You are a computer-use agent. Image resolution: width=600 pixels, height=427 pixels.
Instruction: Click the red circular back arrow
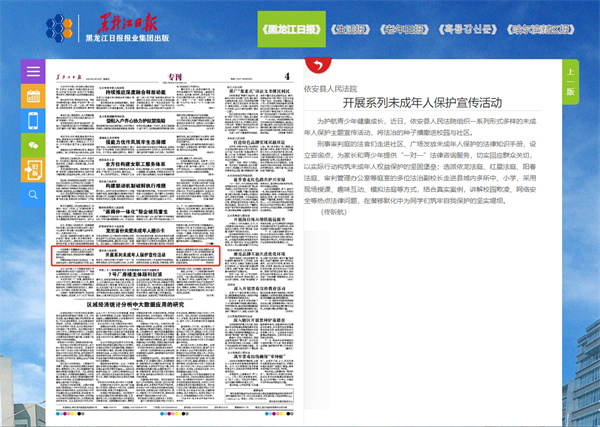tap(318, 66)
